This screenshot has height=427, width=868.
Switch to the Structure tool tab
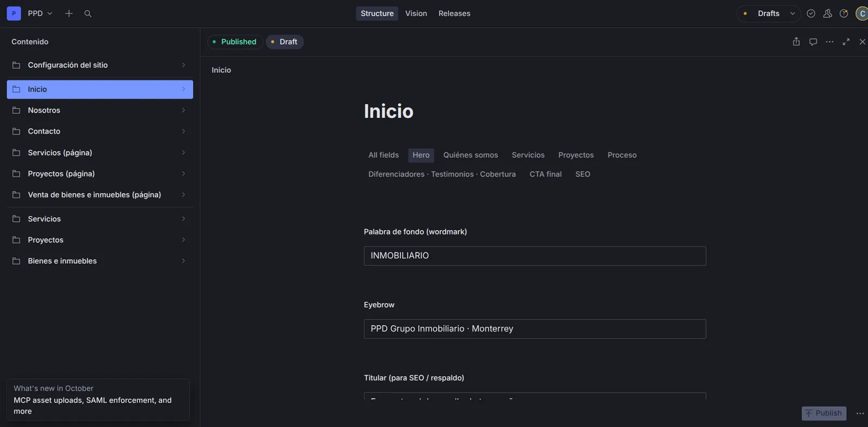[x=377, y=14]
